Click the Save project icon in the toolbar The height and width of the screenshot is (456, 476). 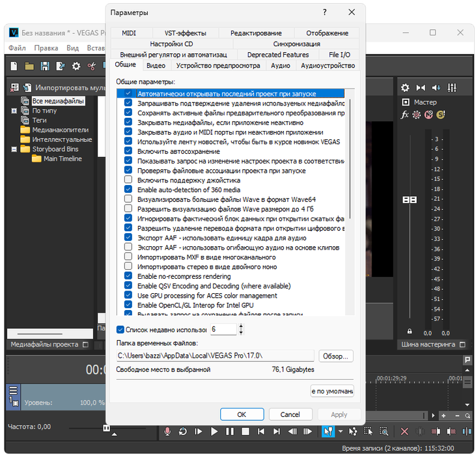(45, 66)
